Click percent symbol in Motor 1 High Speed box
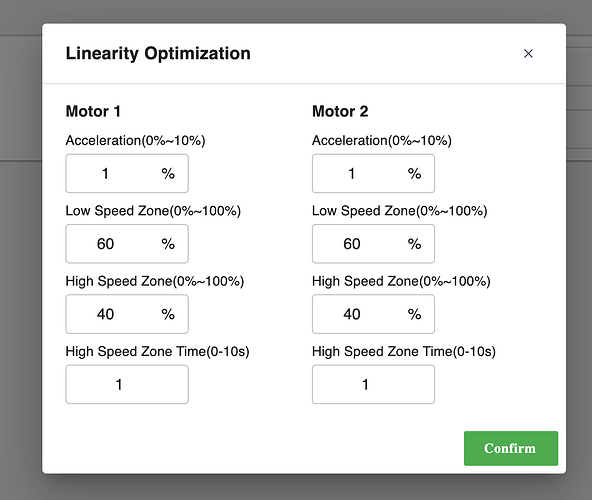 (168, 314)
